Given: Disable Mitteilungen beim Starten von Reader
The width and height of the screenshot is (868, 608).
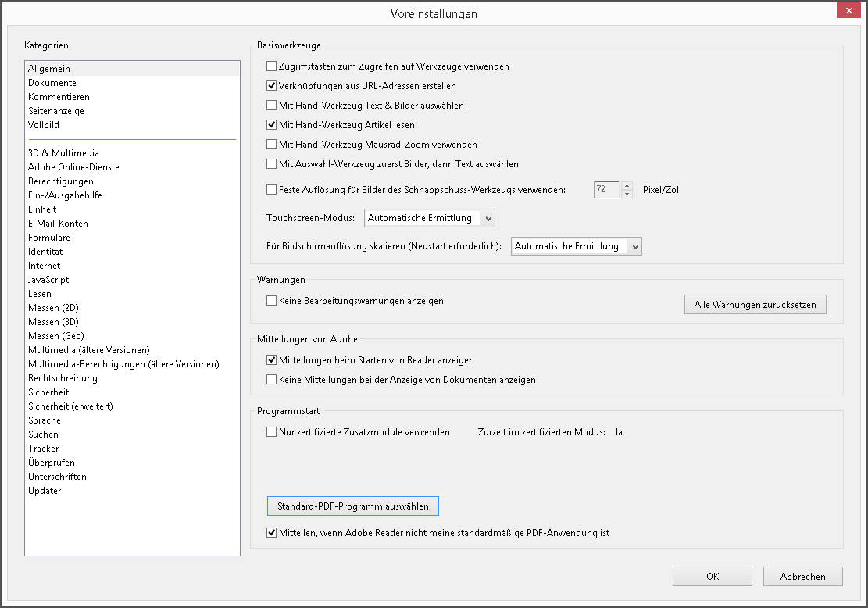Looking at the screenshot, I should click(272, 360).
